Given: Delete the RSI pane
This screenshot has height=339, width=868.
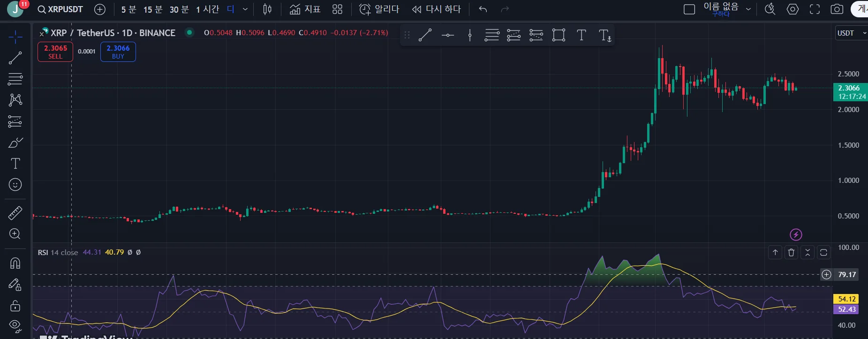Looking at the screenshot, I should 792,253.
